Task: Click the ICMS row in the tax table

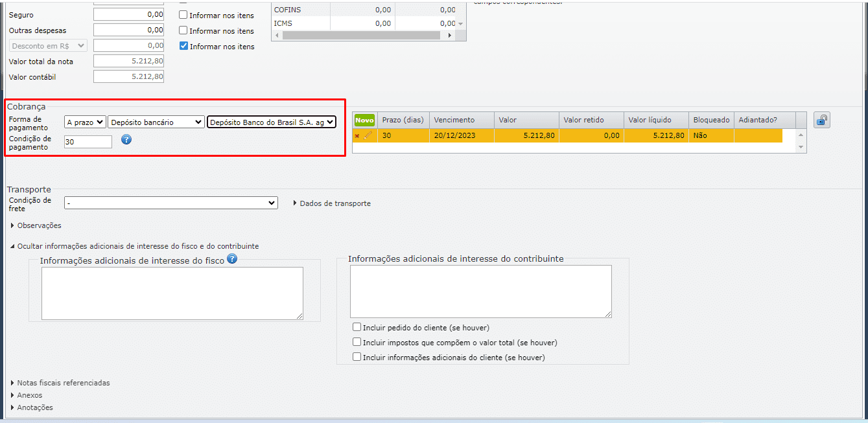Action: tap(364, 23)
